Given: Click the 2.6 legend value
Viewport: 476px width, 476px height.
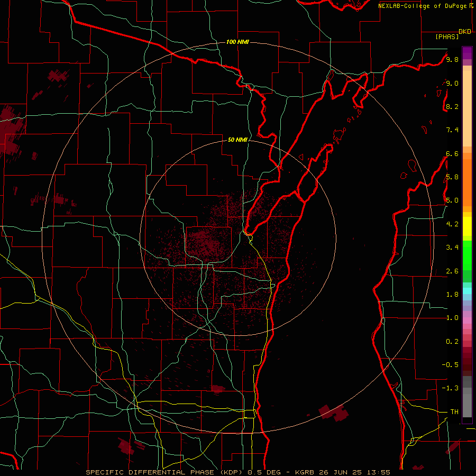Looking at the screenshot, I should point(452,271).
